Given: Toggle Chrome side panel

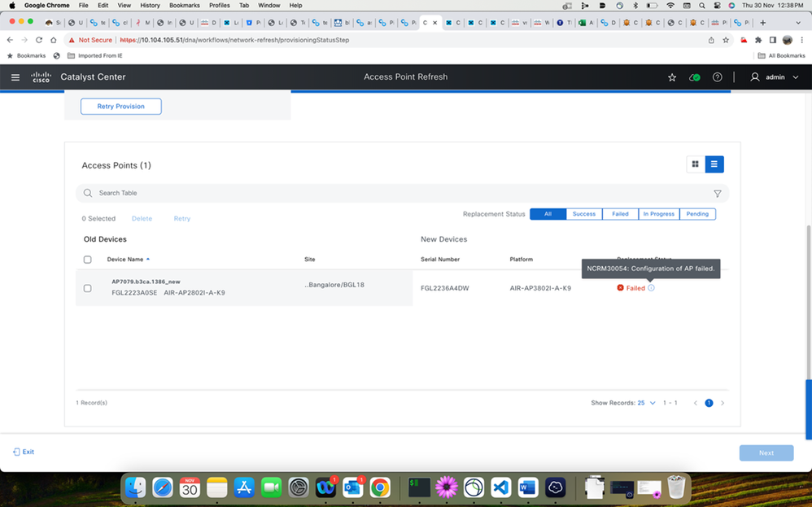Looking at the screenshot, I should pos(773,40).
